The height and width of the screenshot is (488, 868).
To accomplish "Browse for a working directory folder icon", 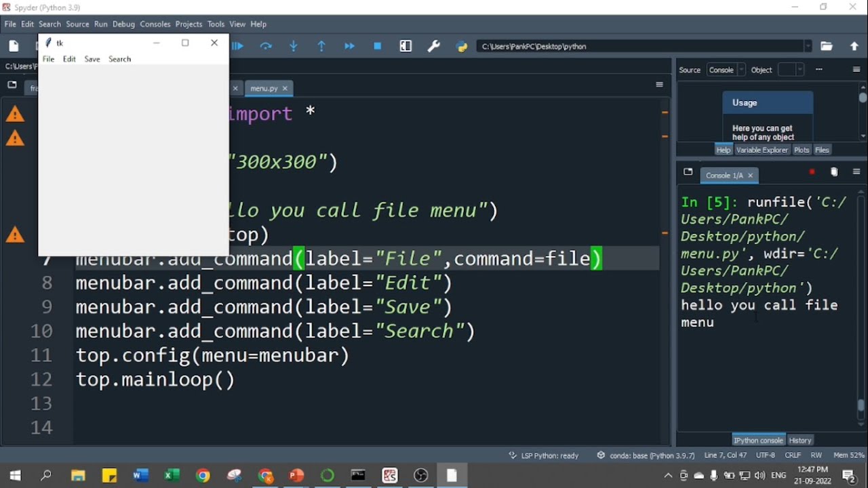I will point(826,46).
